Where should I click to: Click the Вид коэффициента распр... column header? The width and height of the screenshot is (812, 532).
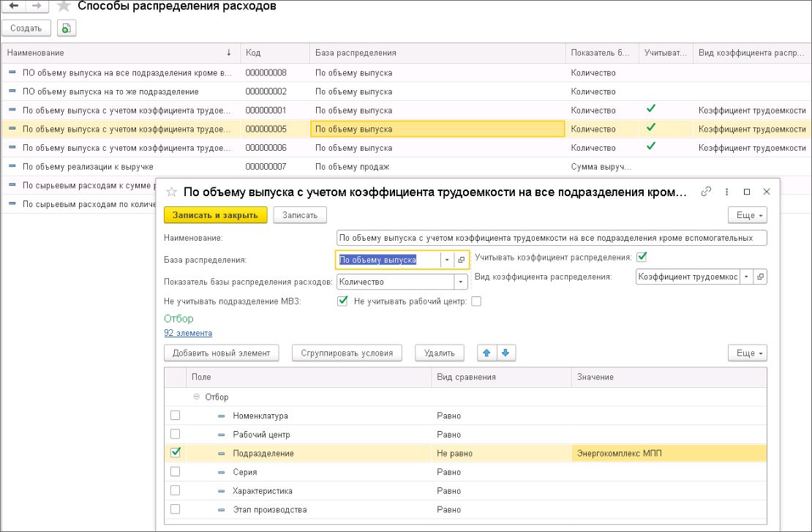click(752, 53)
